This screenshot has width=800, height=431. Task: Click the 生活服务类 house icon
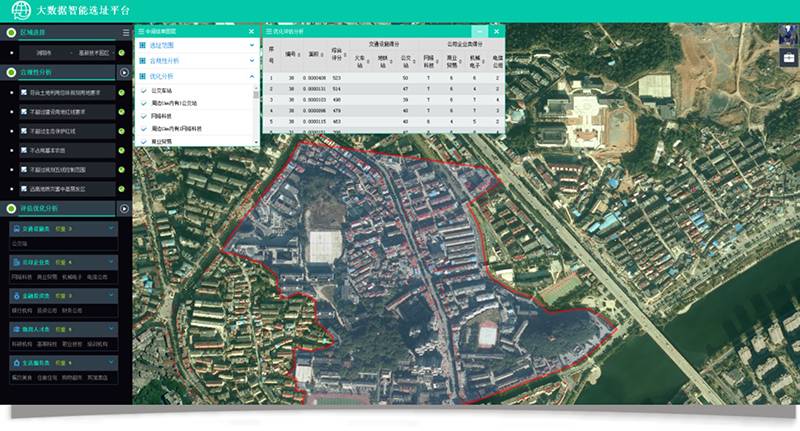[x=14, y=363]
